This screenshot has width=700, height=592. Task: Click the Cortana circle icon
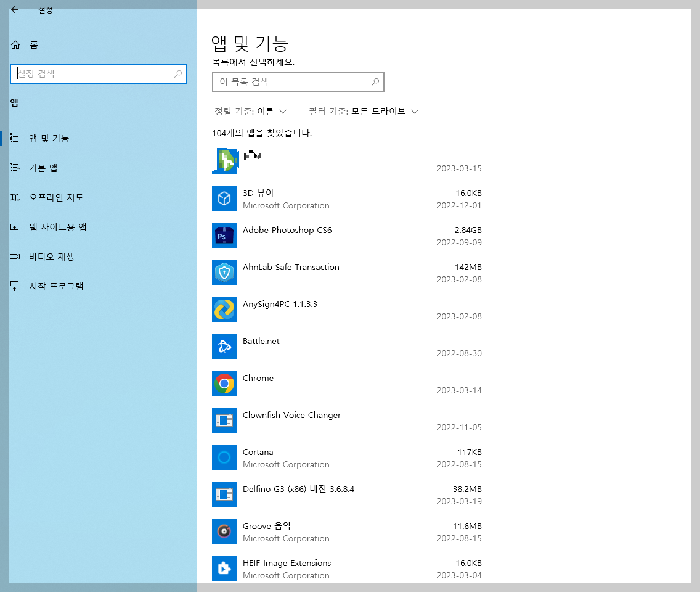224,458
